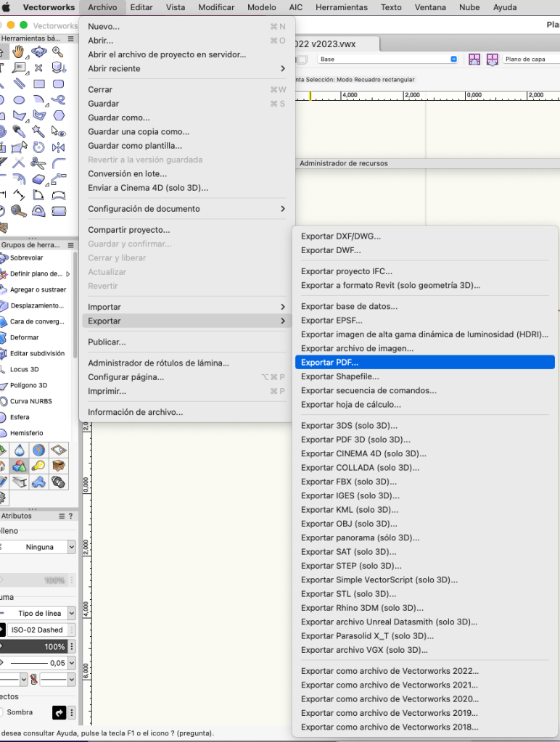Choose Exportar DXF/DWG option

340,236
